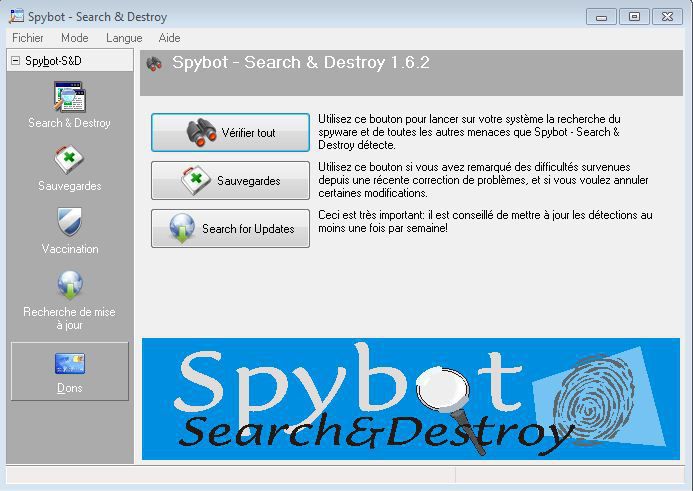Open the Mode menu
The height and width of the screenshot is (491, 693).
click(75, 38)
